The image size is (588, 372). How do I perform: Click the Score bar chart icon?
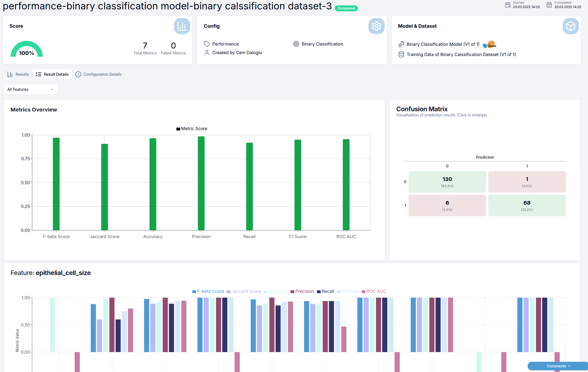182,26
